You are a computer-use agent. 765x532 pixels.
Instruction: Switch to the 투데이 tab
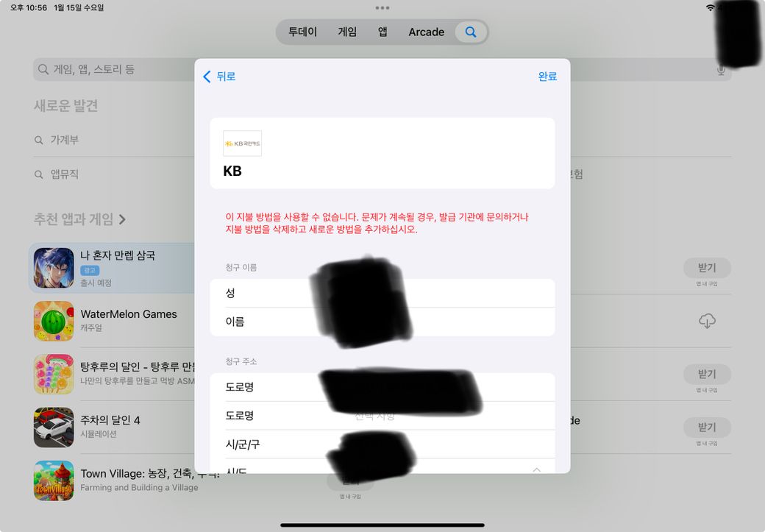tap(302, 32)
